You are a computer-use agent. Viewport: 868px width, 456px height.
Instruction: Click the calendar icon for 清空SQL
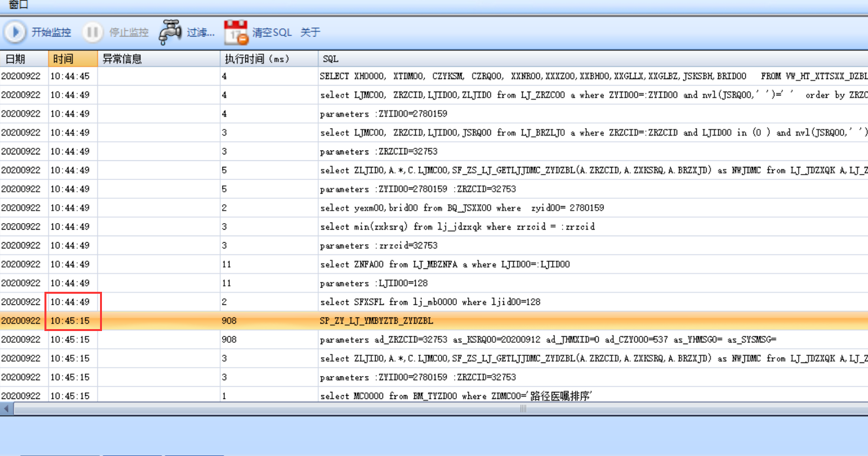[236, 32]
